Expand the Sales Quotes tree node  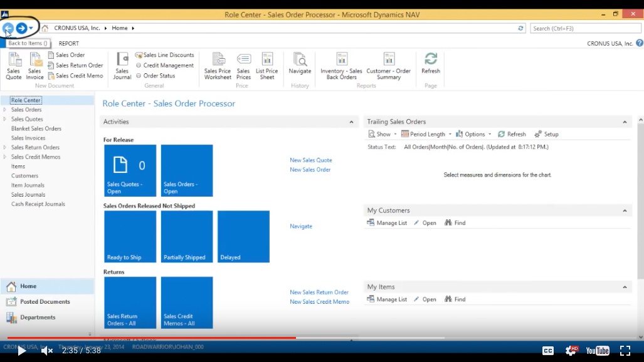pyautogui.click(x=5, y=119)
